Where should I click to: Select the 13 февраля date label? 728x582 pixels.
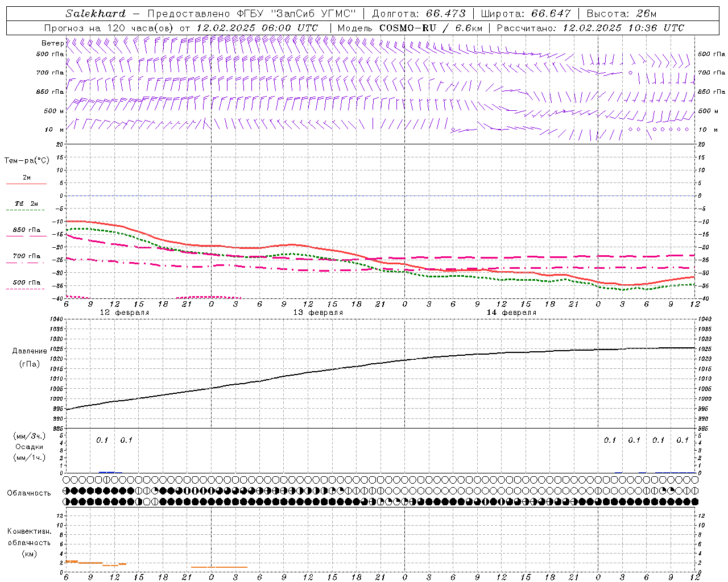point(318,313)
